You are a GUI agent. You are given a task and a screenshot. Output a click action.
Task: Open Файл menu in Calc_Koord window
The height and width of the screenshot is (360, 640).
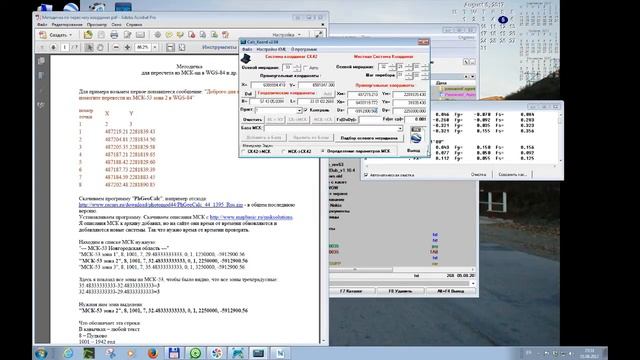[247, 49]
